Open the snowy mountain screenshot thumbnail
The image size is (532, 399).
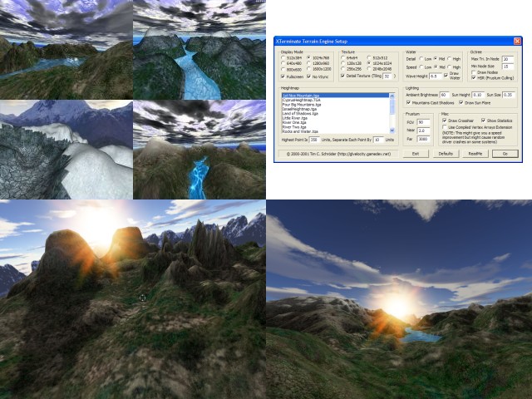coord(66,150)
